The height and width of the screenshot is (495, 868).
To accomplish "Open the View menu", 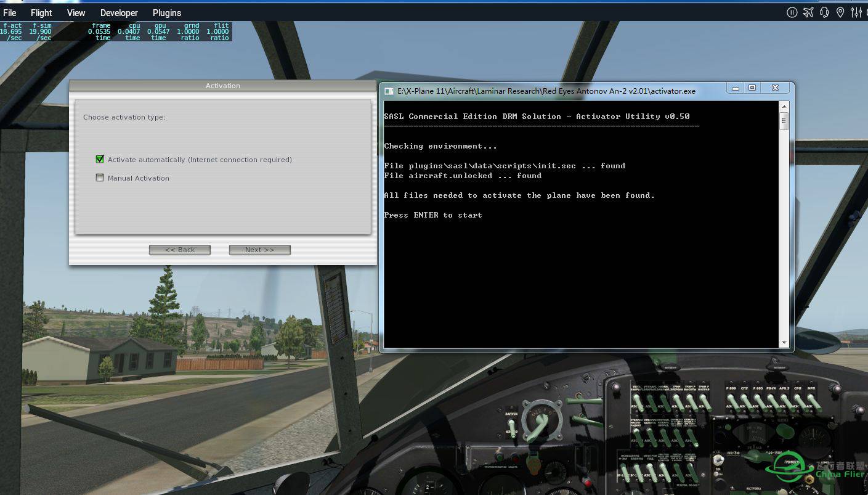I will tap(76, 12).
